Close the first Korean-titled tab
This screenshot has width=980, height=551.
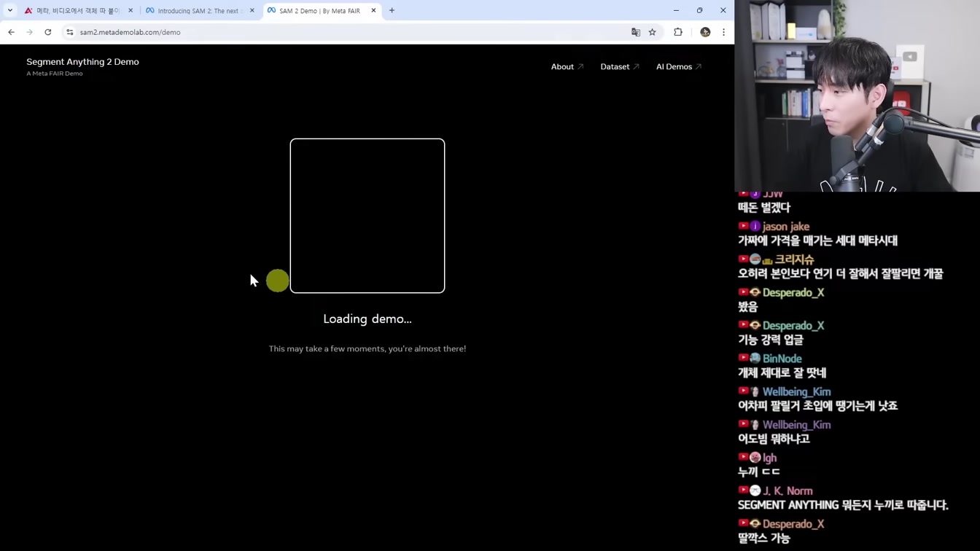[131, 10]
